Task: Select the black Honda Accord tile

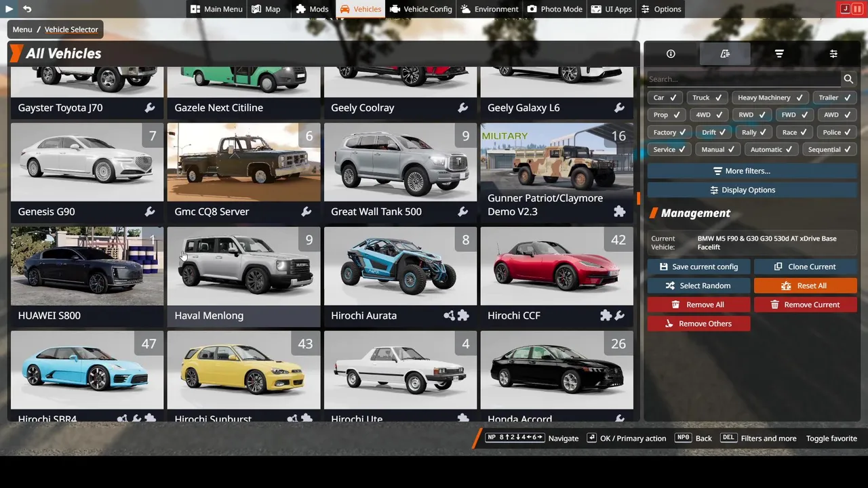Action: click(557, 376)
